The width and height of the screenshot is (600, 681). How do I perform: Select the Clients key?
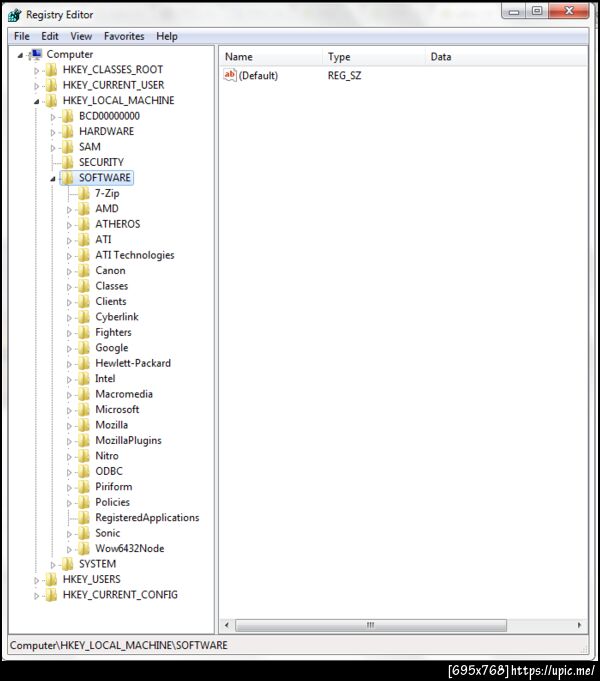111,301
